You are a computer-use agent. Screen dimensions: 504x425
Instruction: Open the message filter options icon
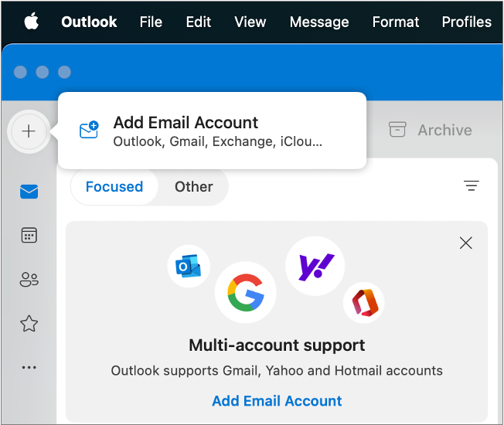[472, 185]
